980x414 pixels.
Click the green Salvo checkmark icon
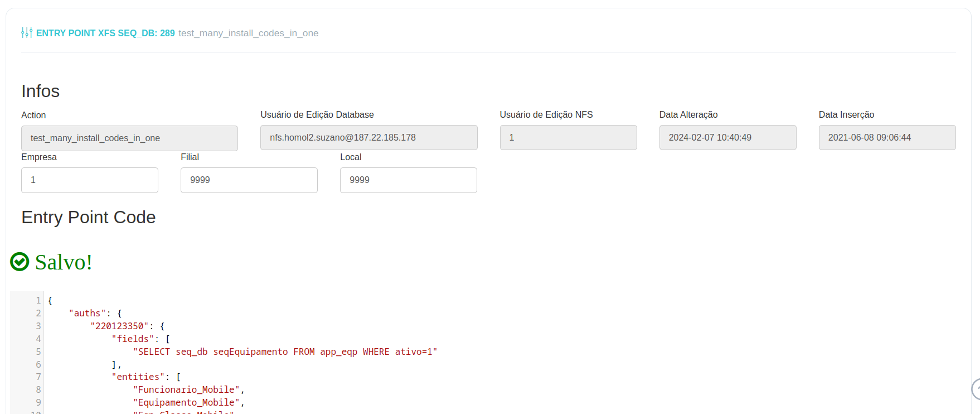(20, 262)
